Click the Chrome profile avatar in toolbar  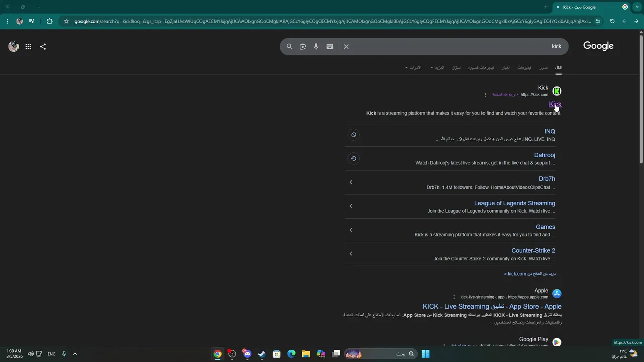19,21
